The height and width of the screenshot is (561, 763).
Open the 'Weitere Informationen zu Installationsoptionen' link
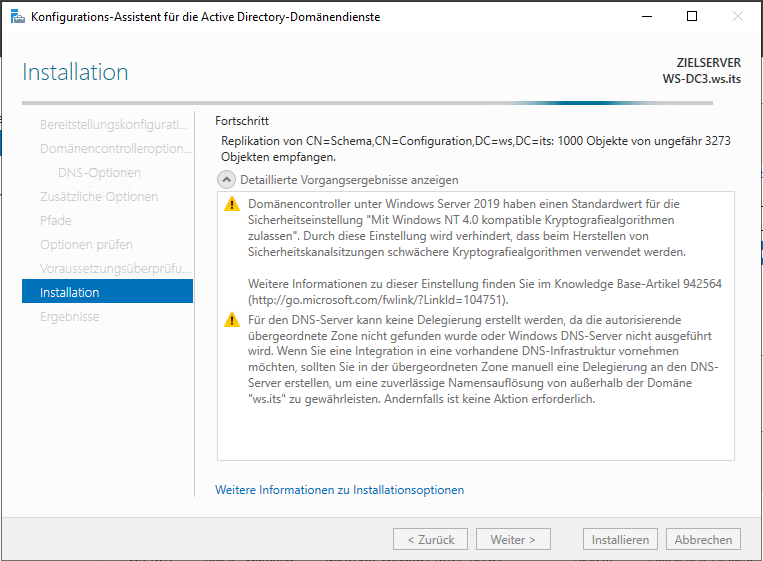tap(340, 490)
